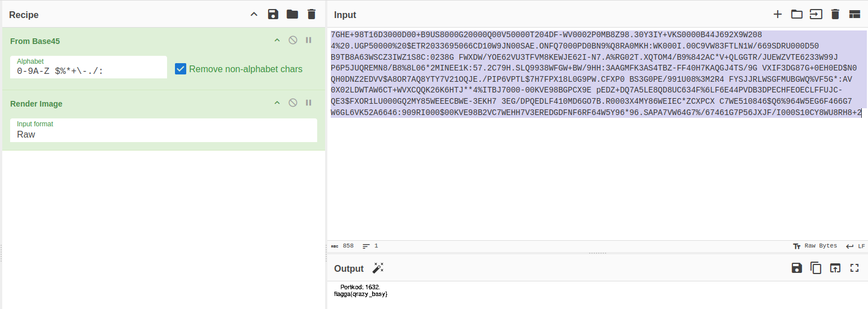Open folder as input

[x=796, y=15]
